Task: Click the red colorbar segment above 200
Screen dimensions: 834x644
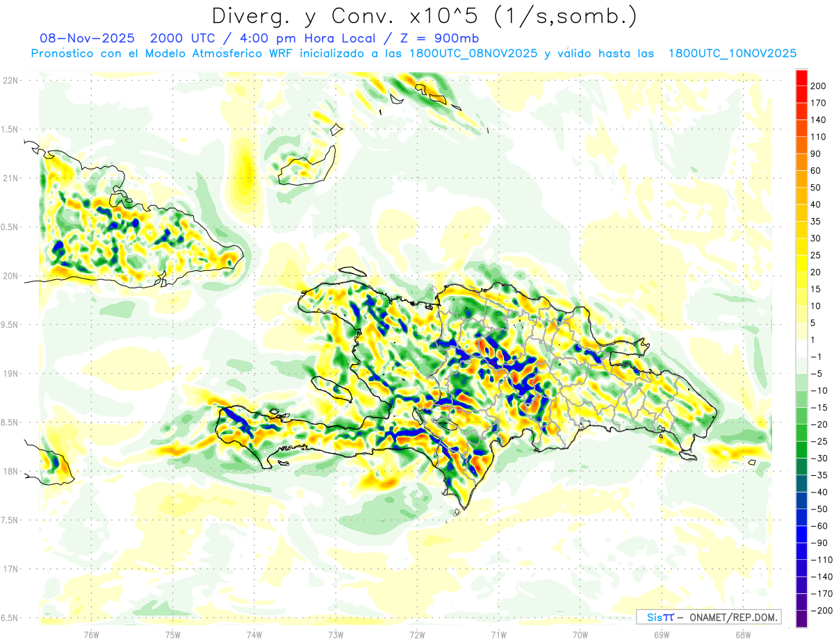Action: tap(801, 77)
